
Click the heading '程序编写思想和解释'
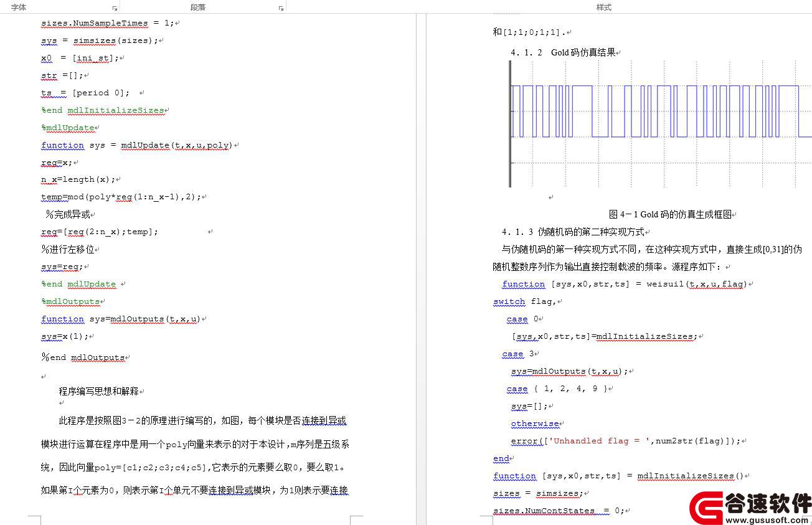[98, 392]
